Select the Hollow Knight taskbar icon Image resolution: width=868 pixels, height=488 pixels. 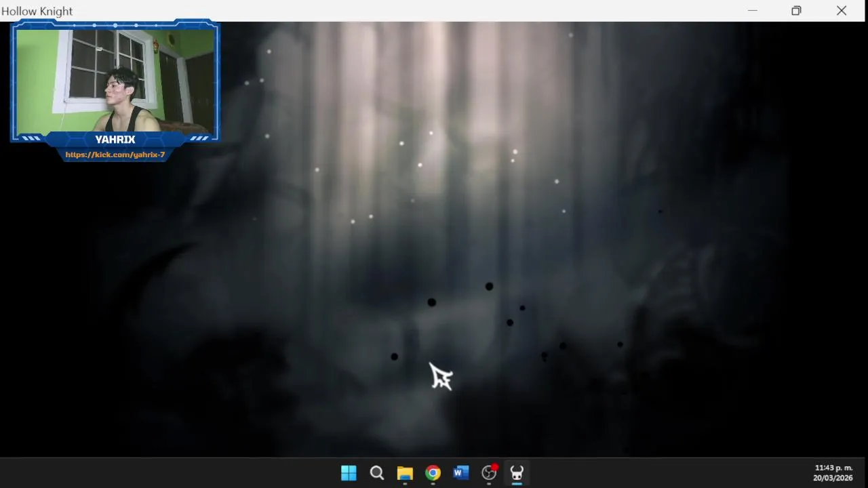(517, 473)
